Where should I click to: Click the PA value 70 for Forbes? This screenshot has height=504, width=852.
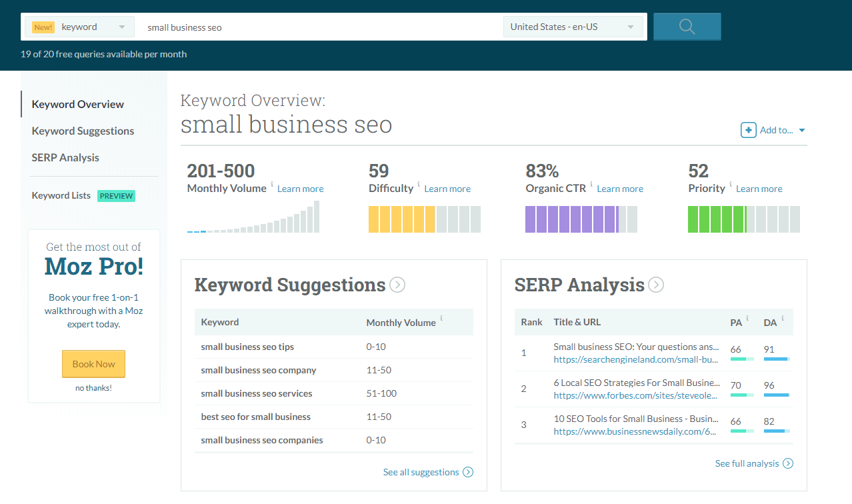click(736, 385)
